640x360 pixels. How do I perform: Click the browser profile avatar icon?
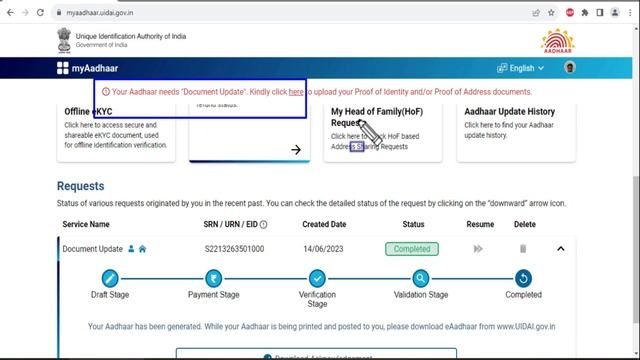[x=615, y=13]
